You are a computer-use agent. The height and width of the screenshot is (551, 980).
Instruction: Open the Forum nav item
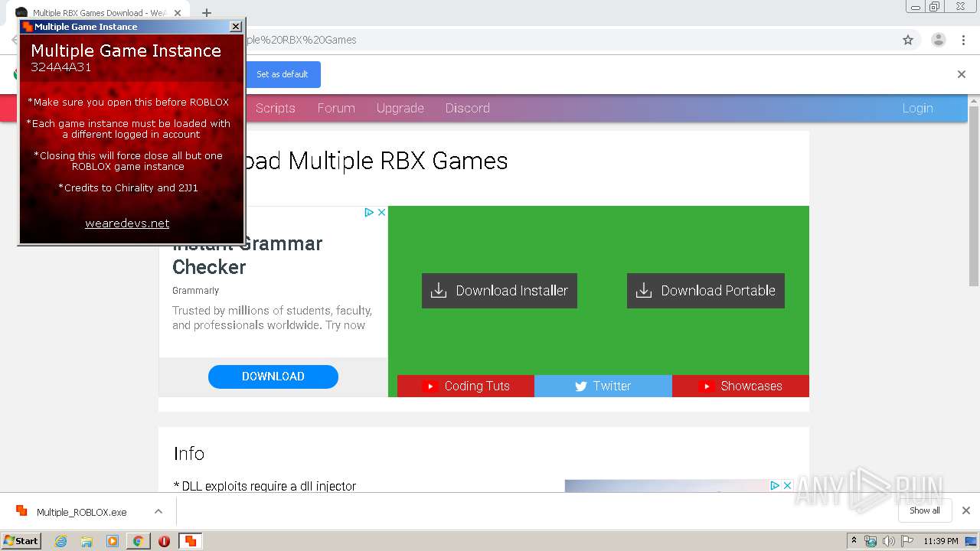pyautogui.click(x=336, y=108)
